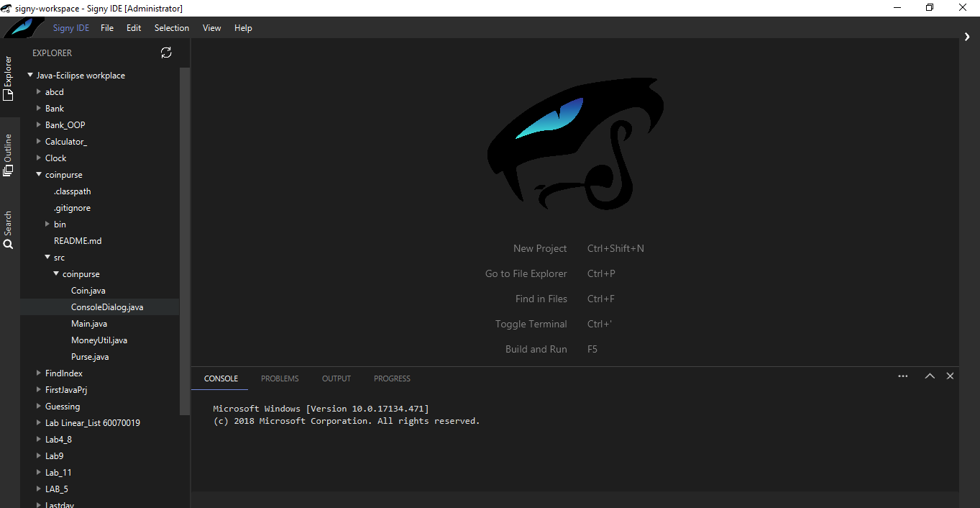
Task: Click the Build and Run link
Action: point(536,349)
